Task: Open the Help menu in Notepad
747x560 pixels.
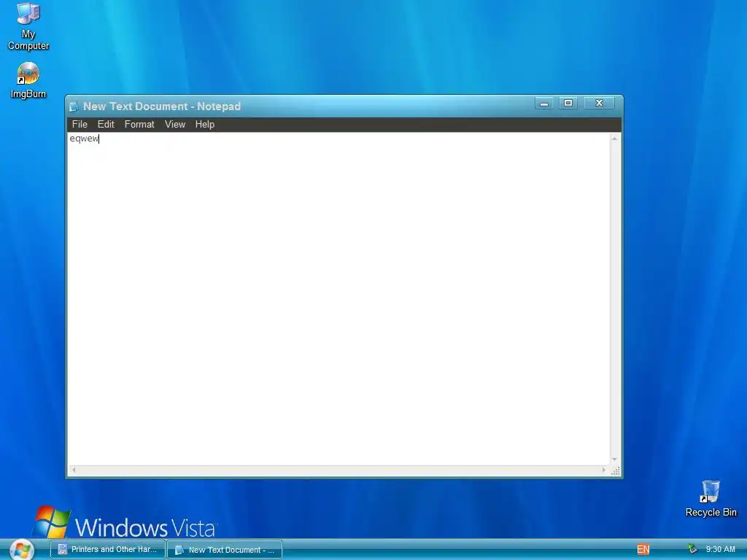Action: [x=205, y=124]
